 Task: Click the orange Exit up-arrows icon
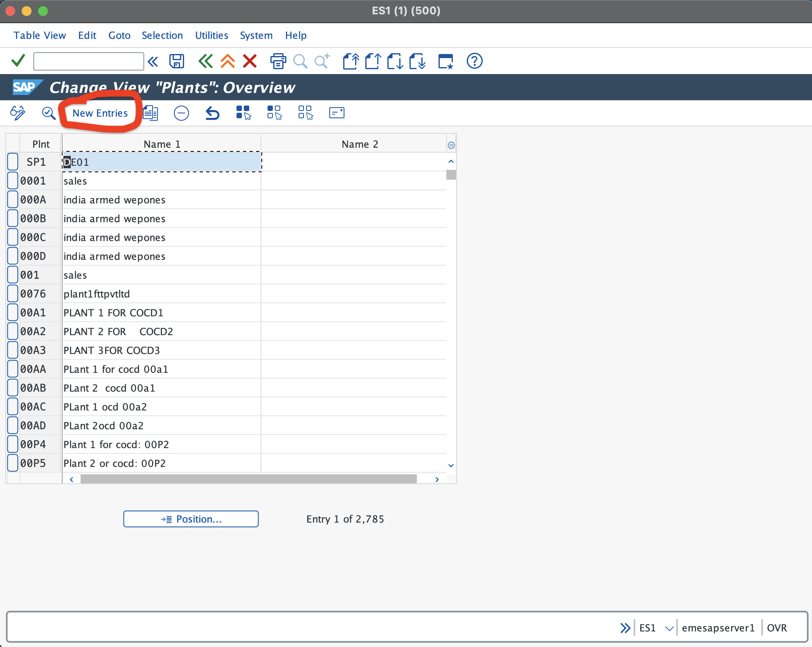(x=227, y=61)
